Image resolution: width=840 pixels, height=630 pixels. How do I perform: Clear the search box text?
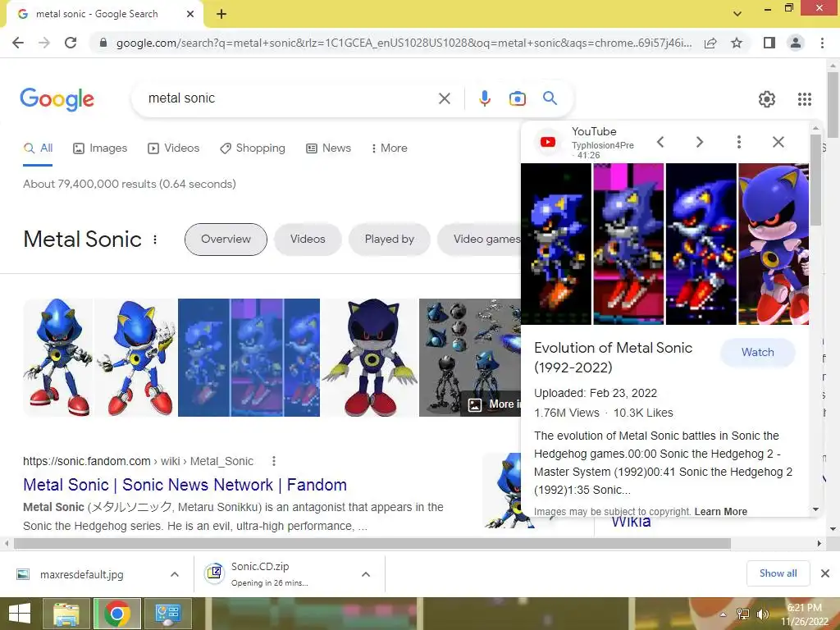click(444, 98)
